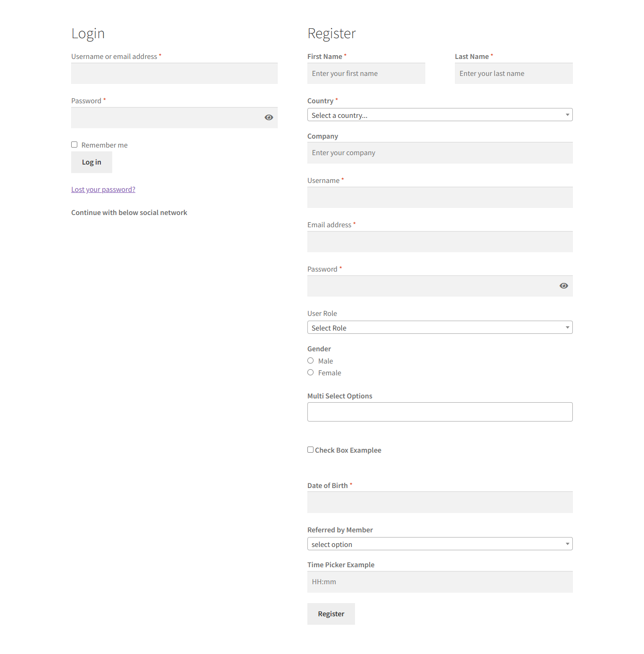Click the Email address field

[x=439, y=242]
